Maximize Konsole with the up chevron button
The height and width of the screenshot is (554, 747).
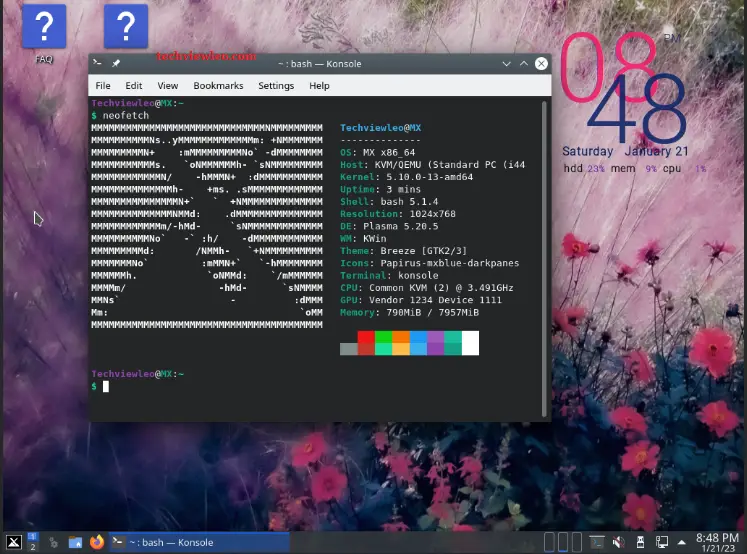click(x=524, y=63)
